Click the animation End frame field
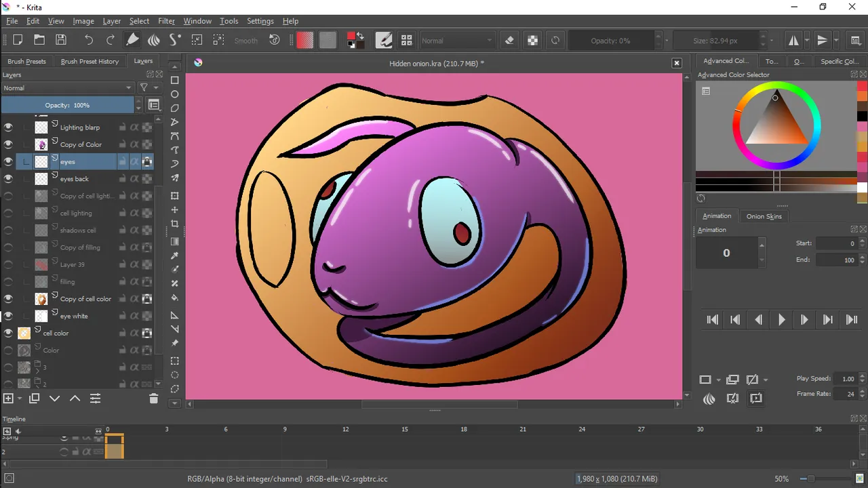 [837, 260]
